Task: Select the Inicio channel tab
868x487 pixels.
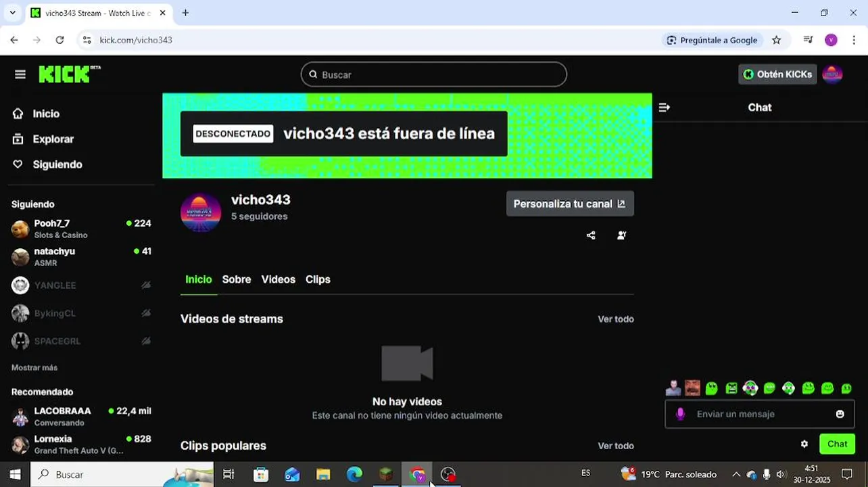Action: 199,279
